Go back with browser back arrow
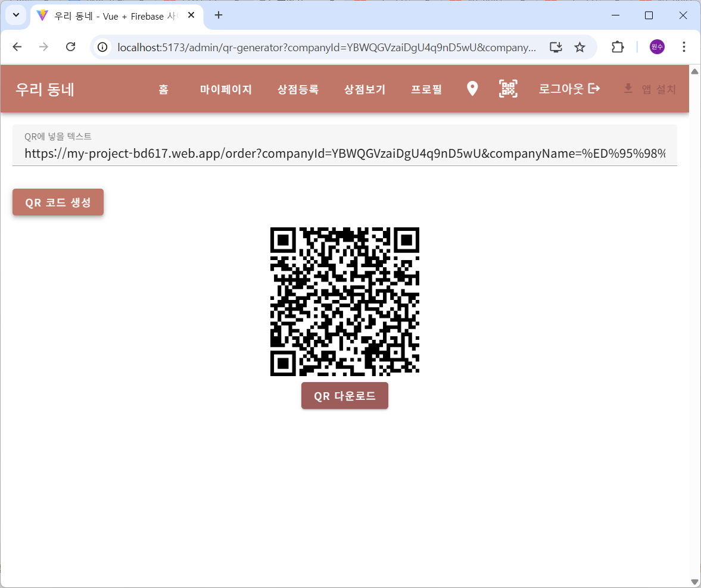701x588 pixels. pyautogui.click(x=17, y=47)
